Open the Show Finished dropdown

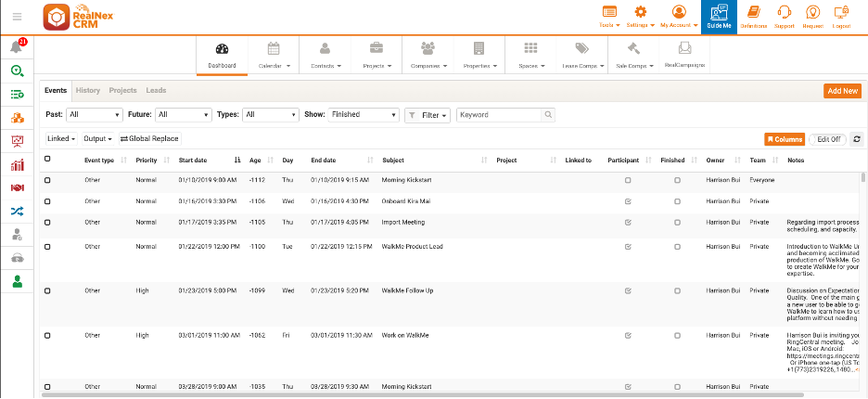(364, 115)
